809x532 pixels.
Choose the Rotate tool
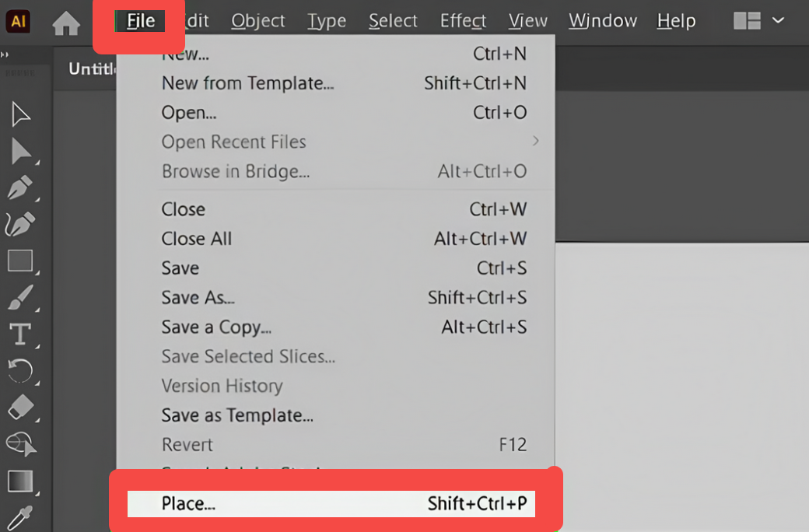click(x=19, y=371)
